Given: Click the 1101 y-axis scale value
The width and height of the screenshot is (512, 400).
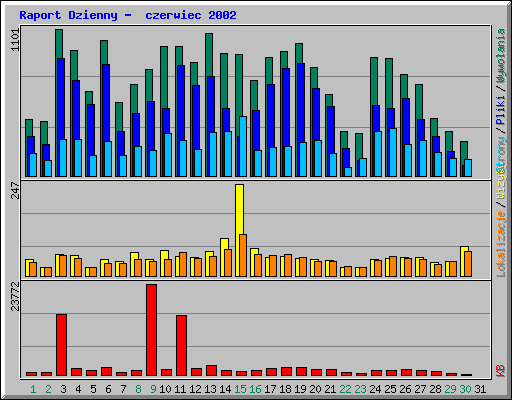Looking at the screenshot, I should click(x=15, y=40).
